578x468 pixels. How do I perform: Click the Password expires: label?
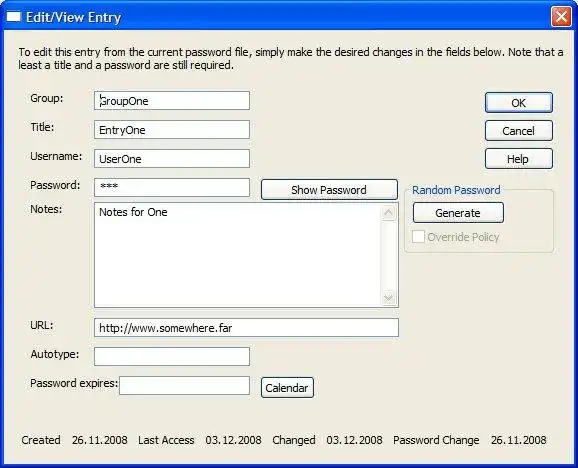[74, 383]
